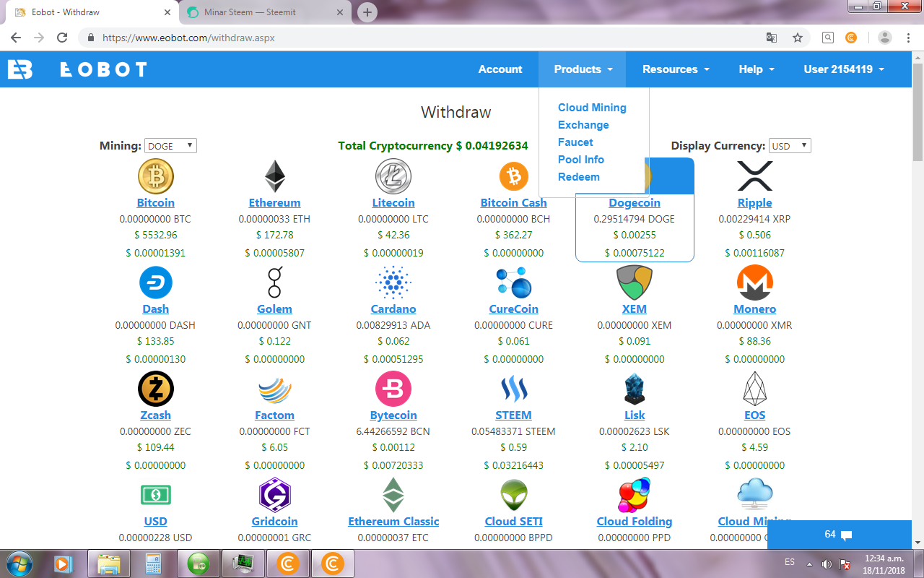Viewport: 924px width, 578px height.
Task: Click the Bitcoin coin icon
Action: pyautogui.click(x=155, y=176)
